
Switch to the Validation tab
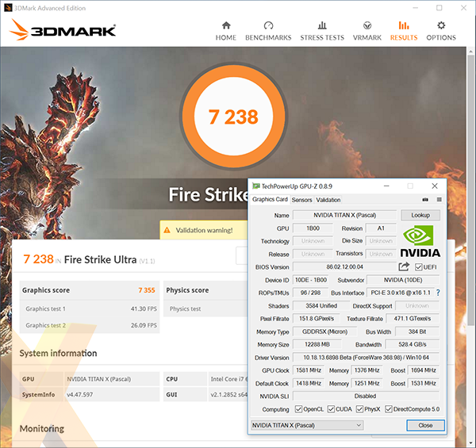coord(328,200)
